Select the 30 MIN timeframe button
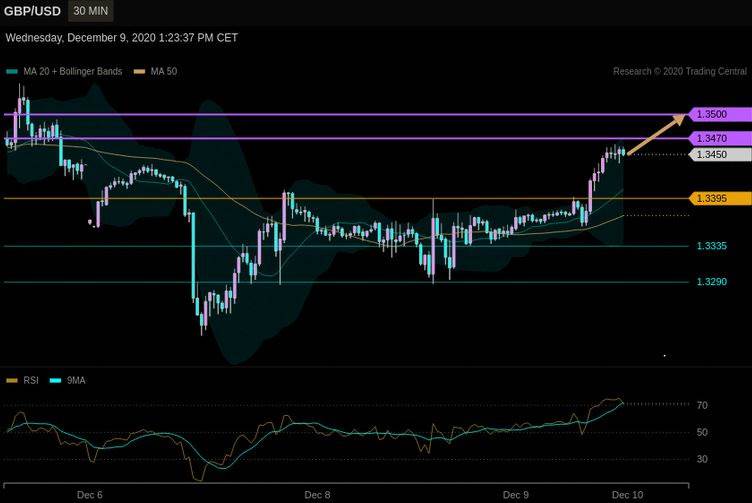 tap(91, 11)
